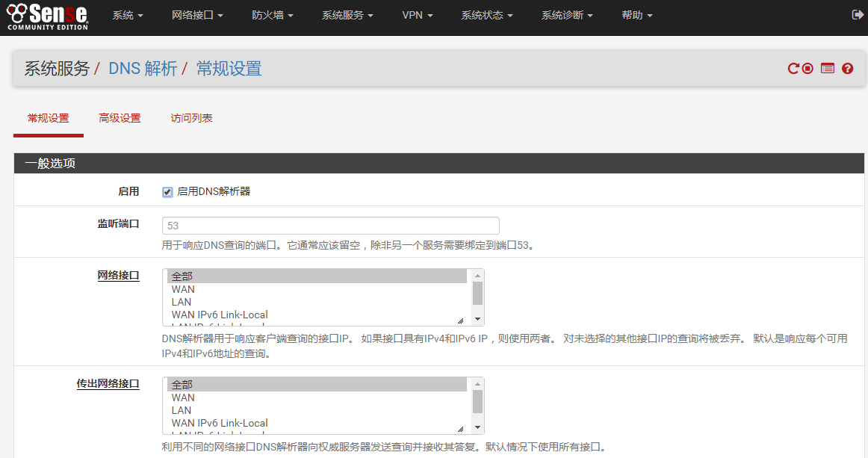Screen dimensions: 868x458
Task: Click the logout icon in top-right corner
Action: pyautogui.click(x=857, y=15)
